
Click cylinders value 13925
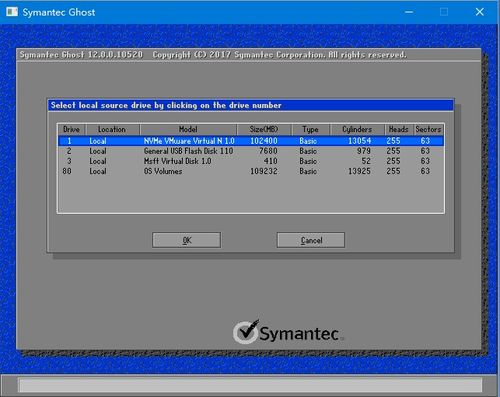359,171
